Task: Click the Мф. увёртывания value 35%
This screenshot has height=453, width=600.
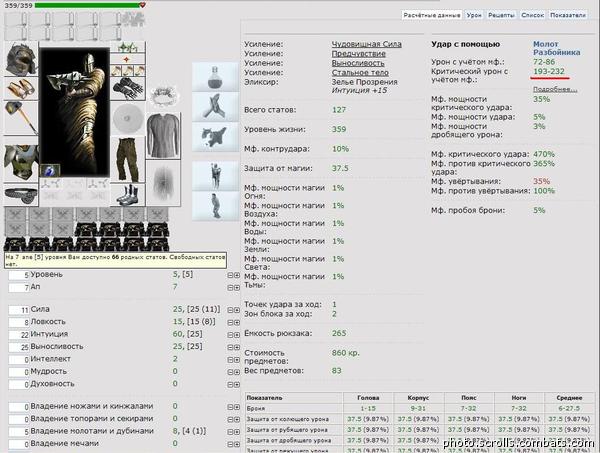Action: 541,181
